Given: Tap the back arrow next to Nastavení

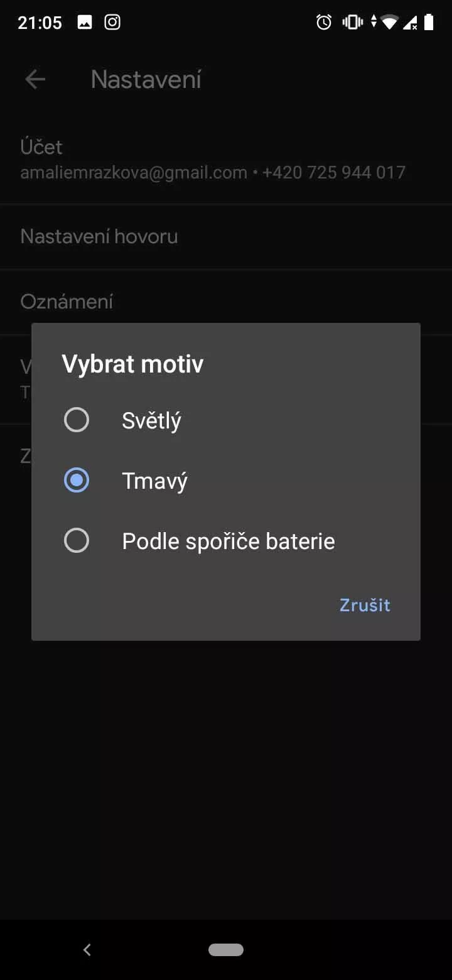Looking at the screenshot, I should 35,79.
